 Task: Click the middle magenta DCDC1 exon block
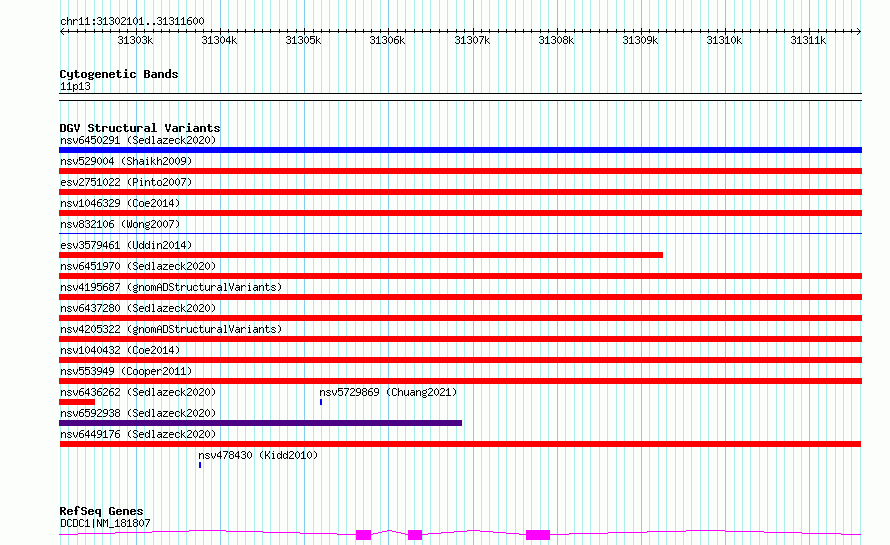(415, 535)
